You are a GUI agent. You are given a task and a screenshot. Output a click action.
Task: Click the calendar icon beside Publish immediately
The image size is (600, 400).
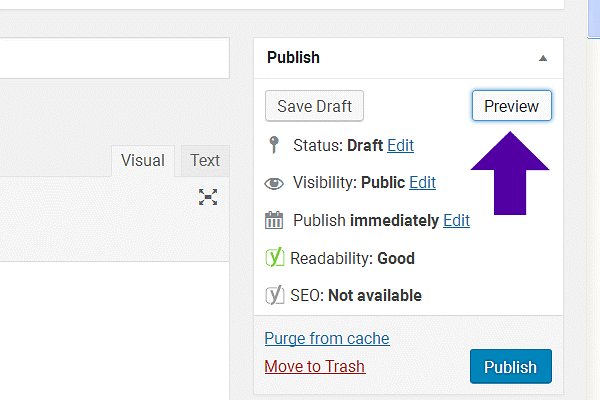pyautogui.click(x=274, y=220)
